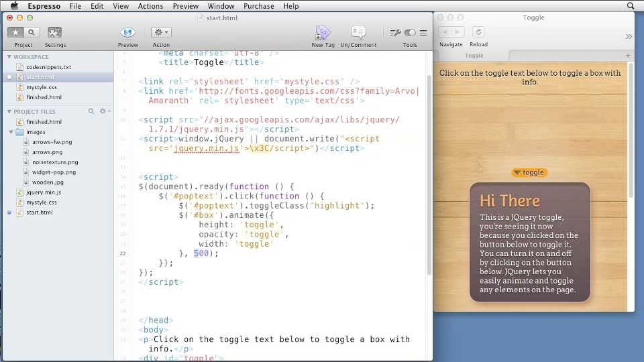Click the Navigate back arrow
Viewport: 644px width, 362px height.
pos(445,32)
